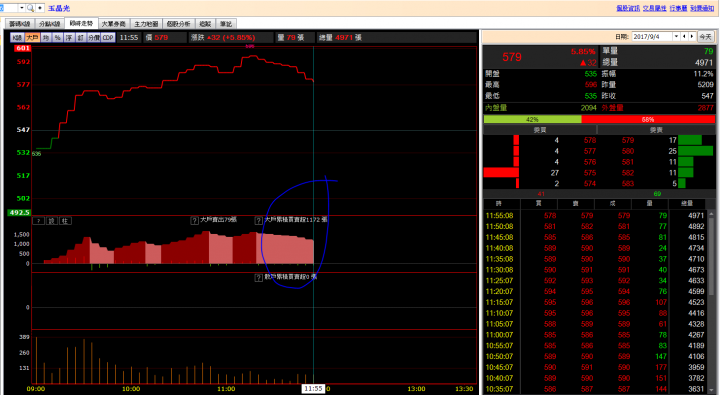Viewport: 720px width, 395px height.
Task: Toggle the 大戶 indicator button
Action: click(x=32, y=38)
